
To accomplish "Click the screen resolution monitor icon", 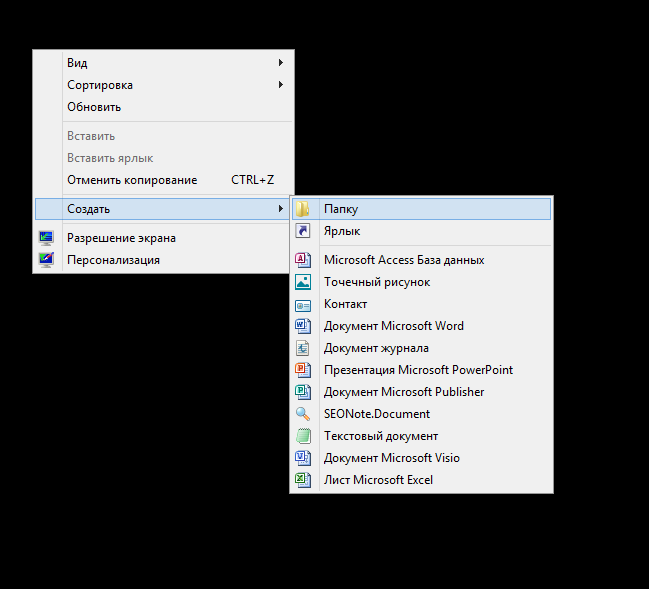I will click(x=46, y=238).
